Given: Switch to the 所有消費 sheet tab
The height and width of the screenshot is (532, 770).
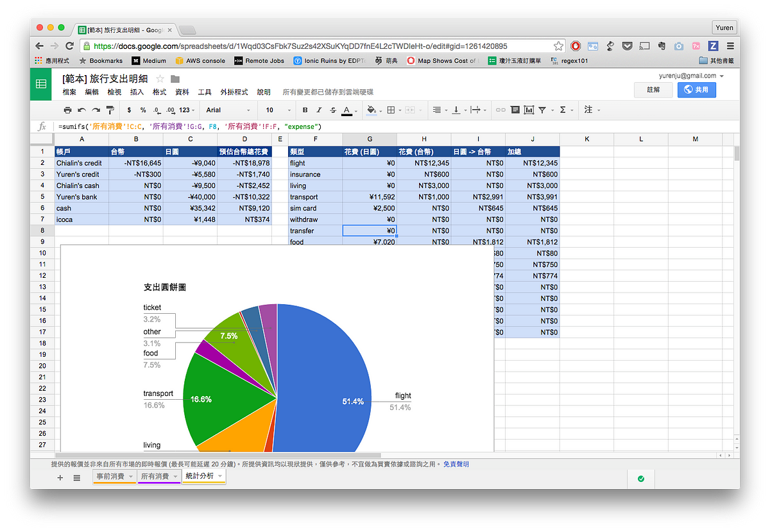Looking at the screenshot, I should 155,476.
